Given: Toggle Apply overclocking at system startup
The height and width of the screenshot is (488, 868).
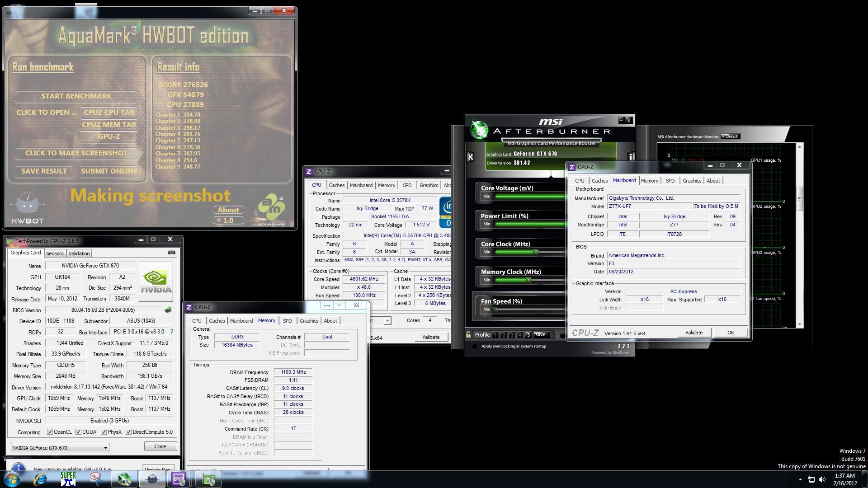Looking at the screenshot, I should tap(474, 347).
